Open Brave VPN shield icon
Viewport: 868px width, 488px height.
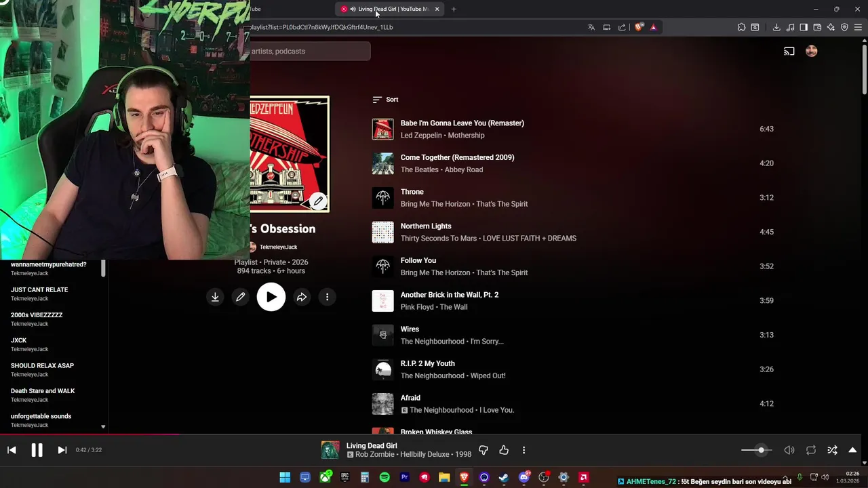click(x=844, y=27)
